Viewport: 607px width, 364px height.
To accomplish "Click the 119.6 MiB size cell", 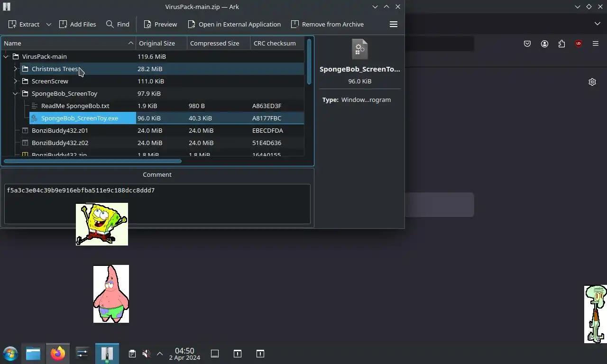I will click(152, 56).
